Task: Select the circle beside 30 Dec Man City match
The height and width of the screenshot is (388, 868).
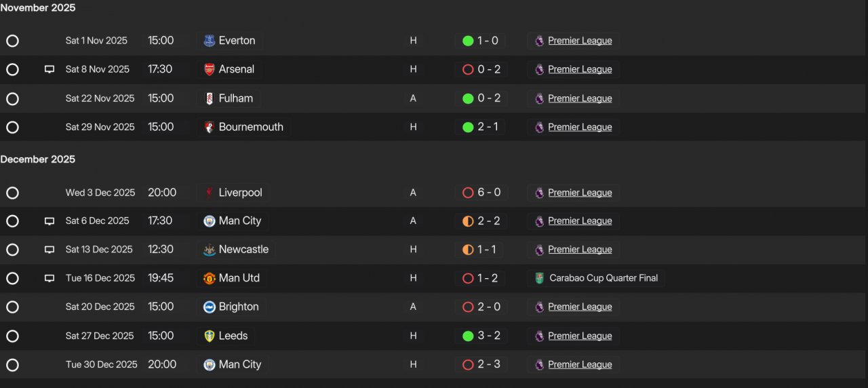Action: coord(12,365)
